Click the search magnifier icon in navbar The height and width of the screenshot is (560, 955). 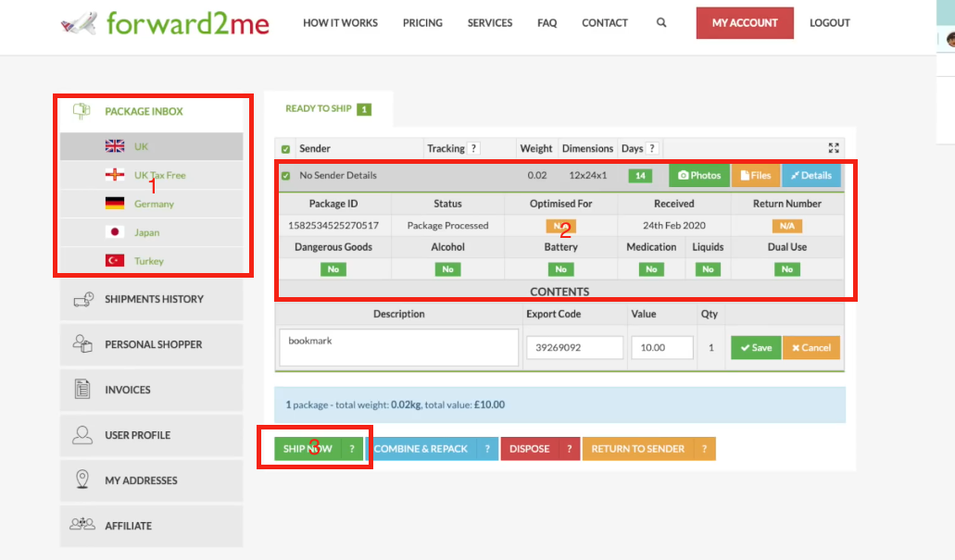click(x=661, y=23)
